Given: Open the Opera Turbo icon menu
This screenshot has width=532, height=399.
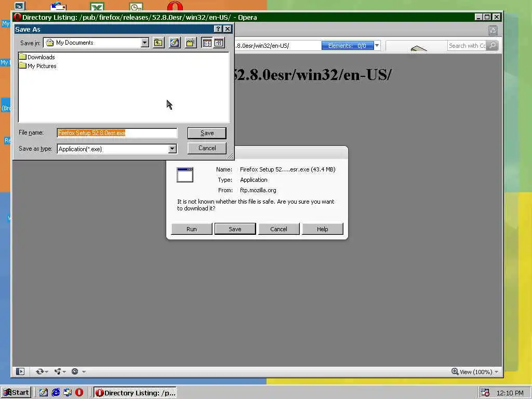Looking at the screenshot, I should (x=78, y=371).
